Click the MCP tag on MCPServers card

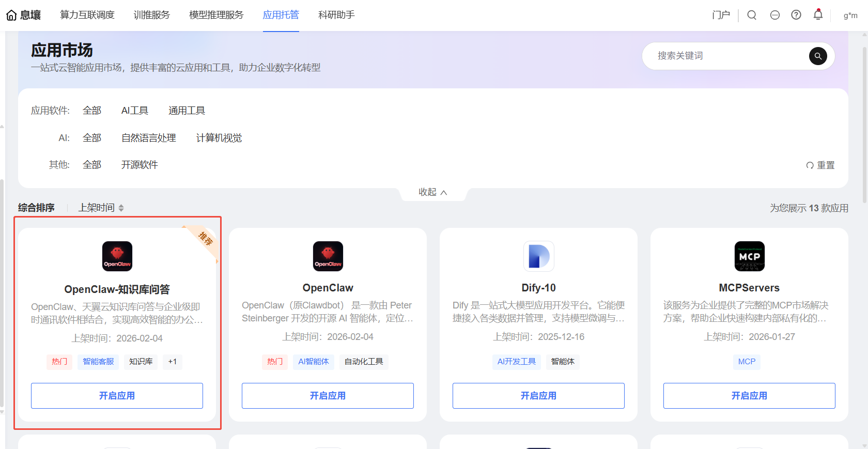pyautogui.click(x=747, y=362)
